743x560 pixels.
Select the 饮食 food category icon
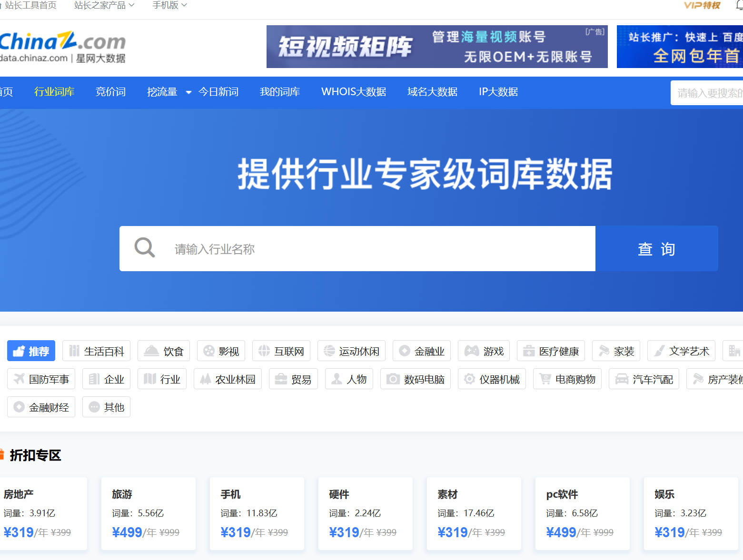point(150,351)
